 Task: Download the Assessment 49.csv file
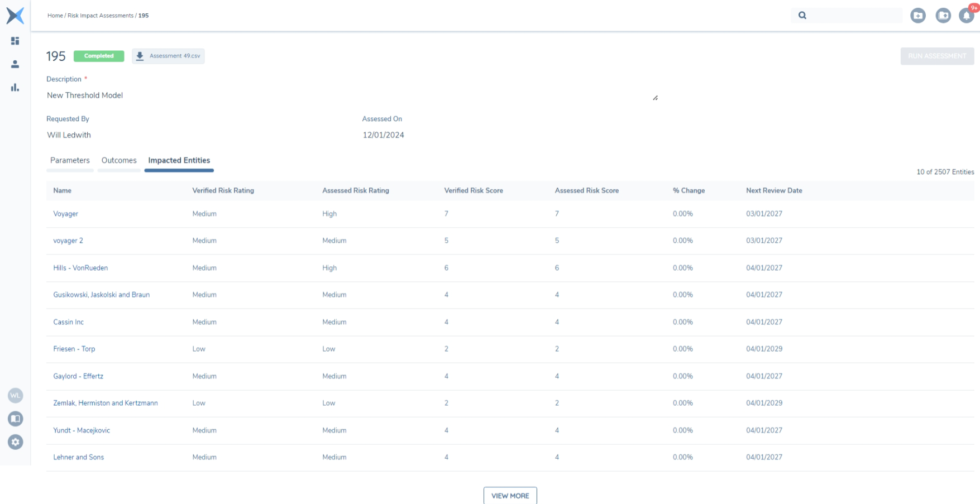click(x=168, y=56)
